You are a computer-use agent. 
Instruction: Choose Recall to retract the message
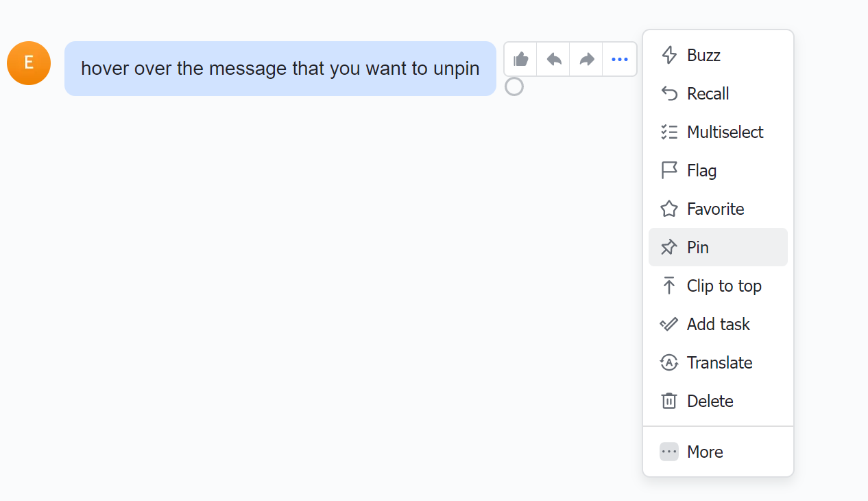[x=708, y=93]
